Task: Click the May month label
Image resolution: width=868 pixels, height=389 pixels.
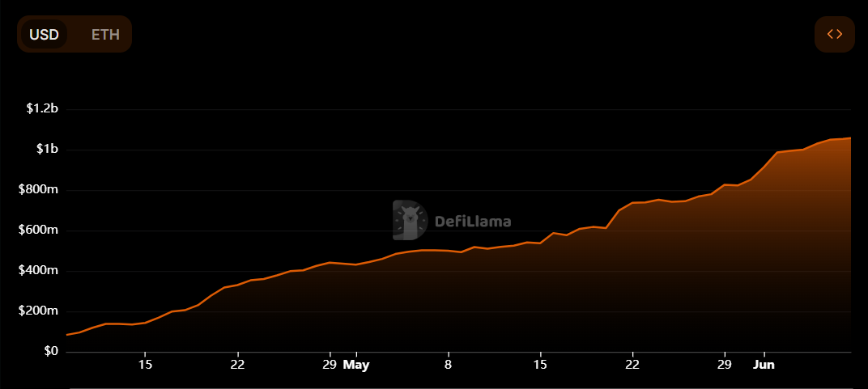Action: click(x=356, y=366)
